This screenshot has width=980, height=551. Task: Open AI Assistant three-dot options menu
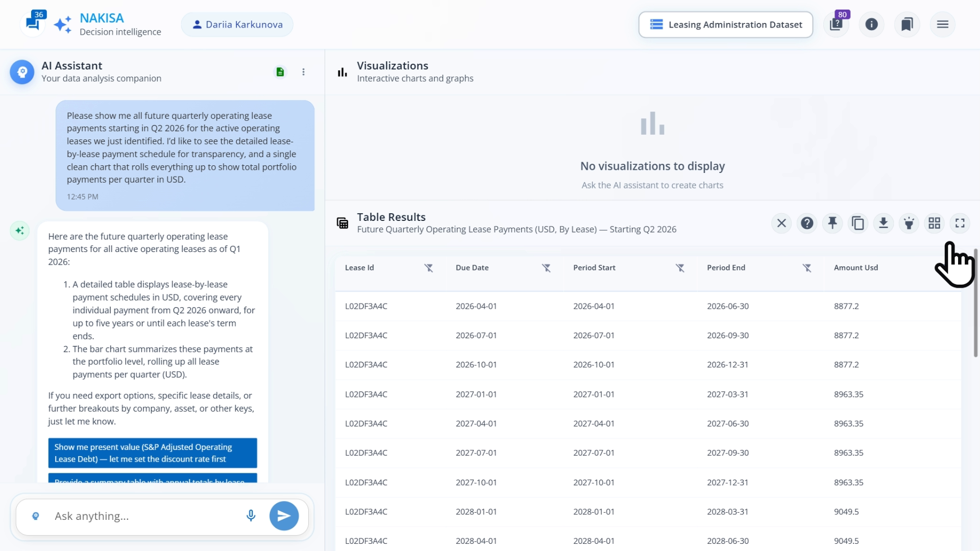[x=303, y=72]
